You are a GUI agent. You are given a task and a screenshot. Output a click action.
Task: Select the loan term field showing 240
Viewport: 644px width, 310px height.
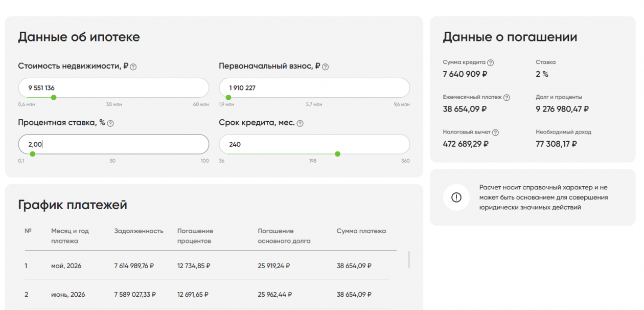(314, 144)
